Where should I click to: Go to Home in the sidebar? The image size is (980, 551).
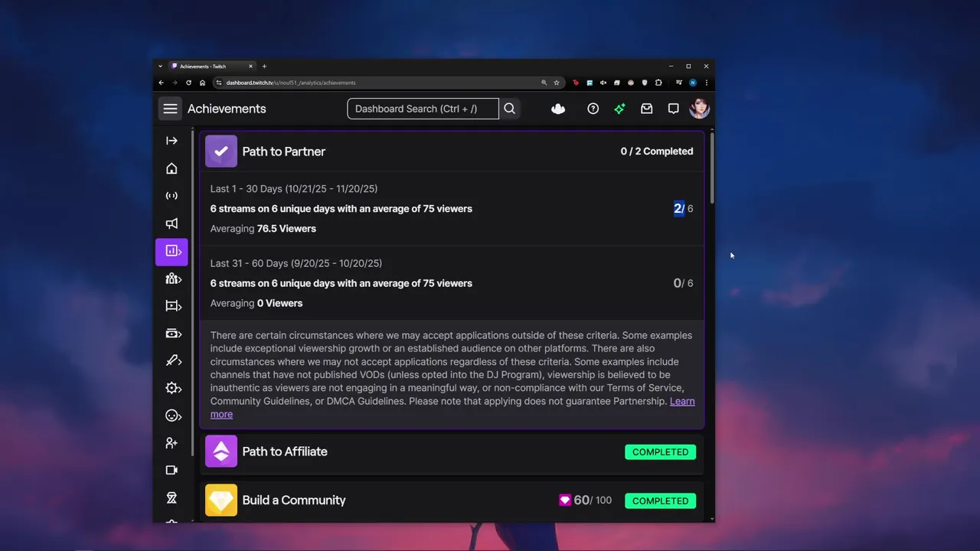pos(171,168)
